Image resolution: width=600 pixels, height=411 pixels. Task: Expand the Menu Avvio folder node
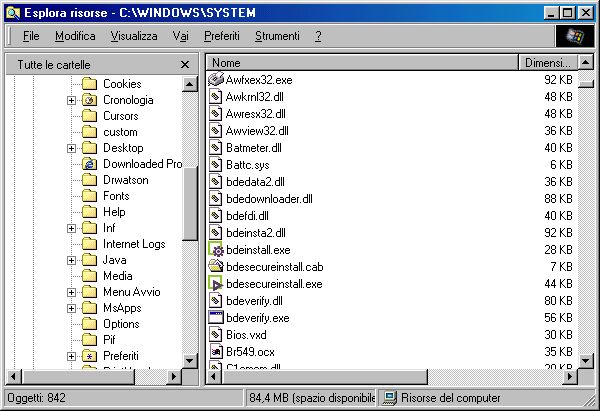(71, 292)
